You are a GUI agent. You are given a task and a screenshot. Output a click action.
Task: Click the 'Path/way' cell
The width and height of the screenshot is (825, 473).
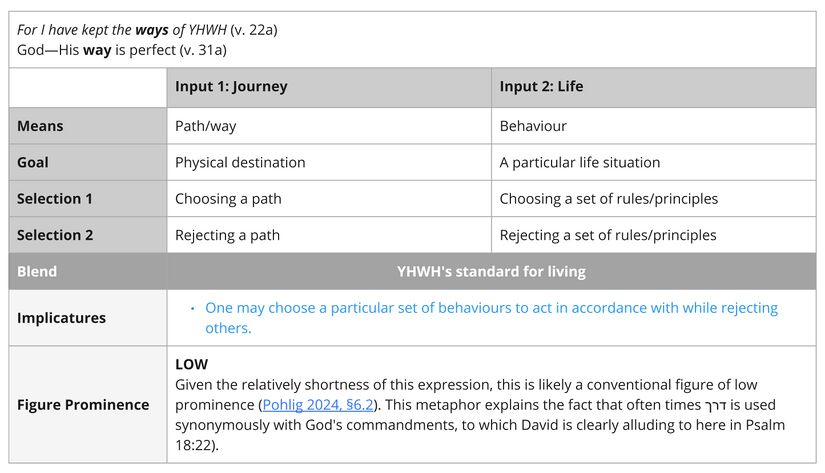206,126
